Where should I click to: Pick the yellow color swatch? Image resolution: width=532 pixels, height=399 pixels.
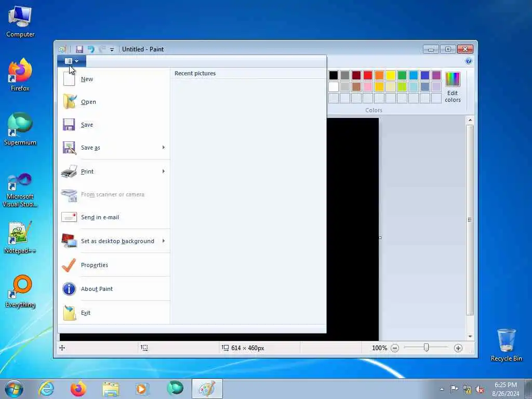(391, 75)
